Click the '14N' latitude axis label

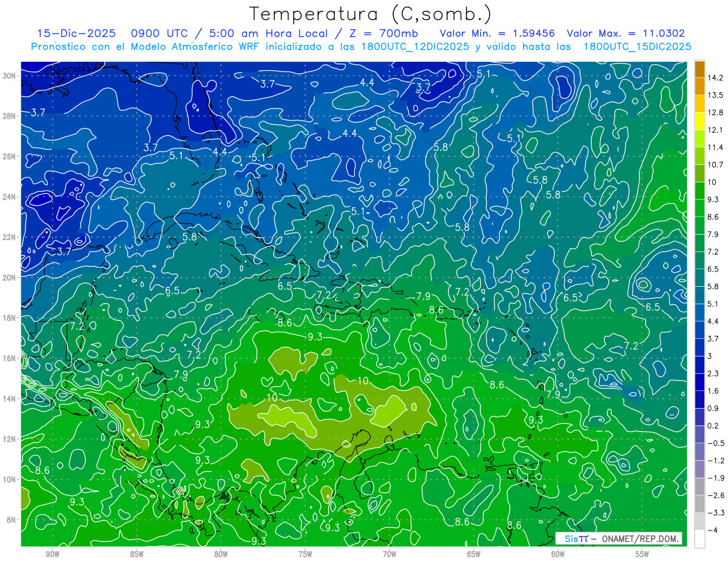pos(10,398)
